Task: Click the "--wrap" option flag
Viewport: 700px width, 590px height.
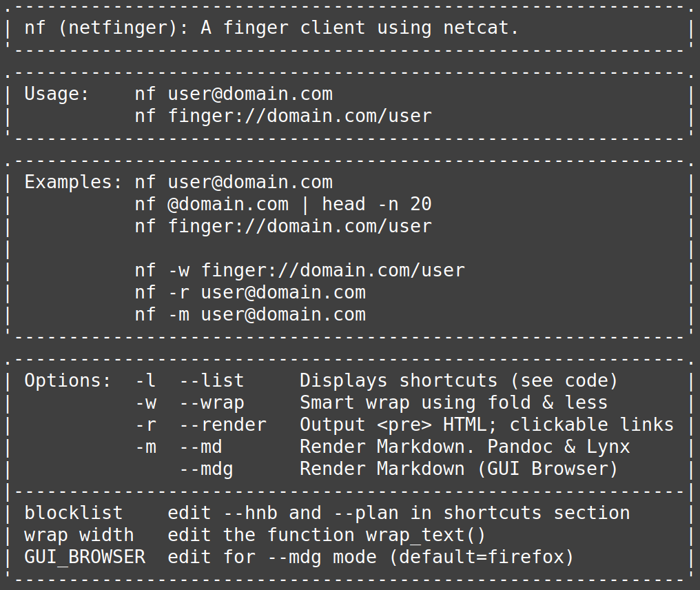Action: (212, 403)
